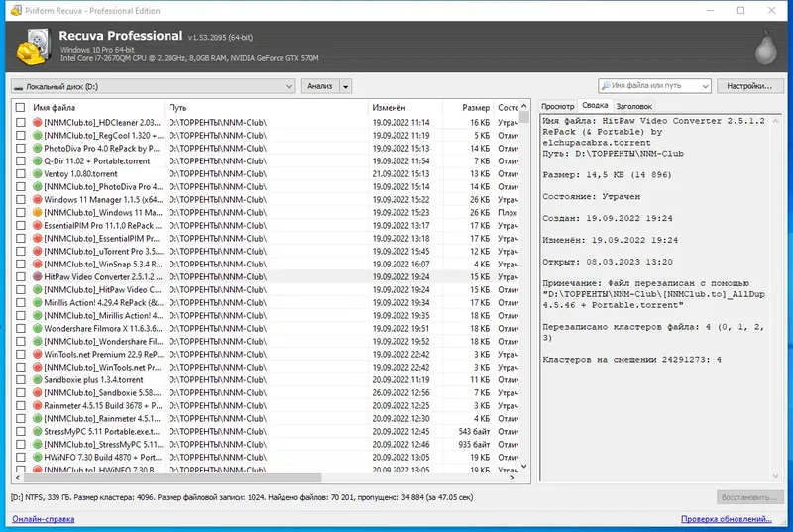Click the file list horizontal scrollbar thumb
793x532 pixels.
[172, 477]
